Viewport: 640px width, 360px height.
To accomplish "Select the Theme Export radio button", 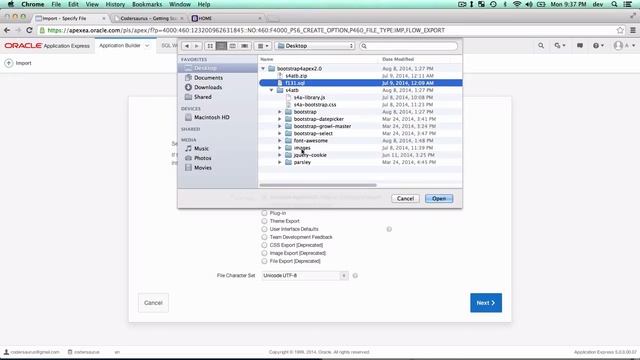I will (x=264, y=221).
